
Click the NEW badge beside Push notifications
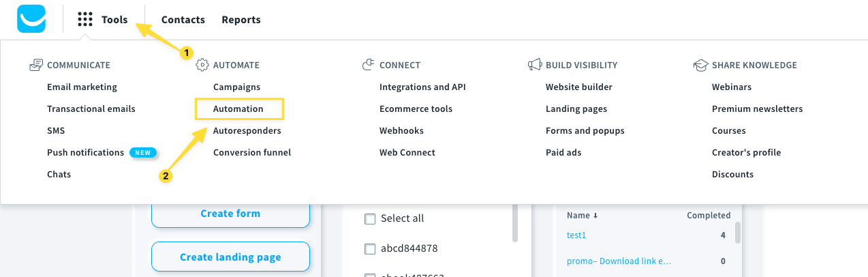pyautogui.click(x=143, y=153)
